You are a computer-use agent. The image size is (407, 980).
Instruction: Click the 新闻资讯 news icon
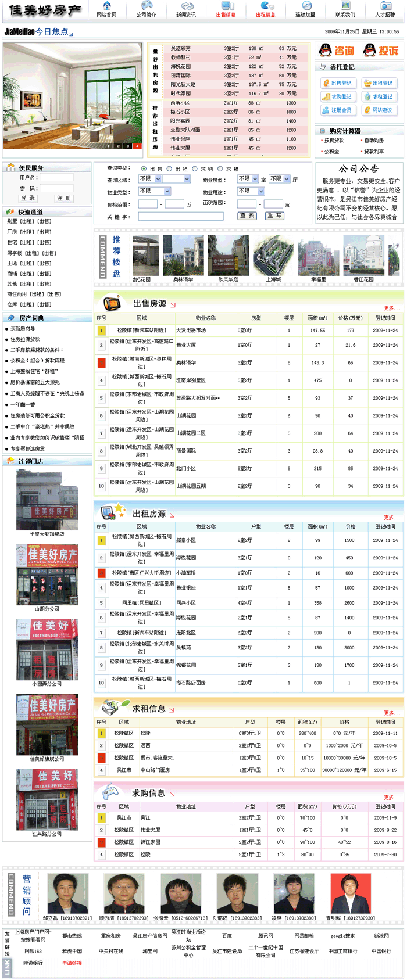point(186,6)
